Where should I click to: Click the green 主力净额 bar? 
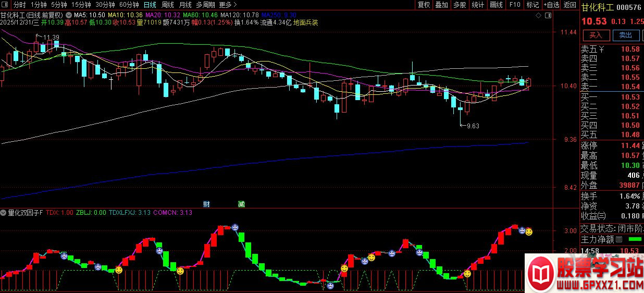pos(635,240)
